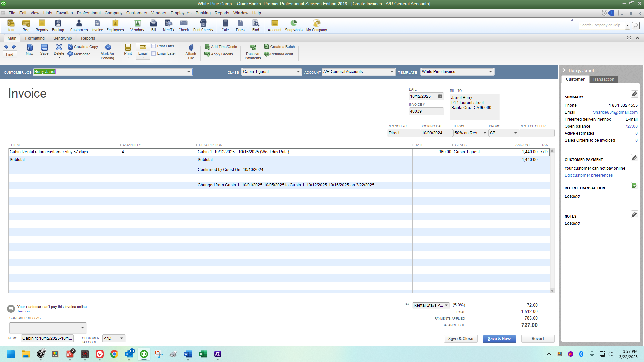Expand the Rental Stays tax dropdown
Image resolution: width=644 pixels, height=362 pixels.
446,305
